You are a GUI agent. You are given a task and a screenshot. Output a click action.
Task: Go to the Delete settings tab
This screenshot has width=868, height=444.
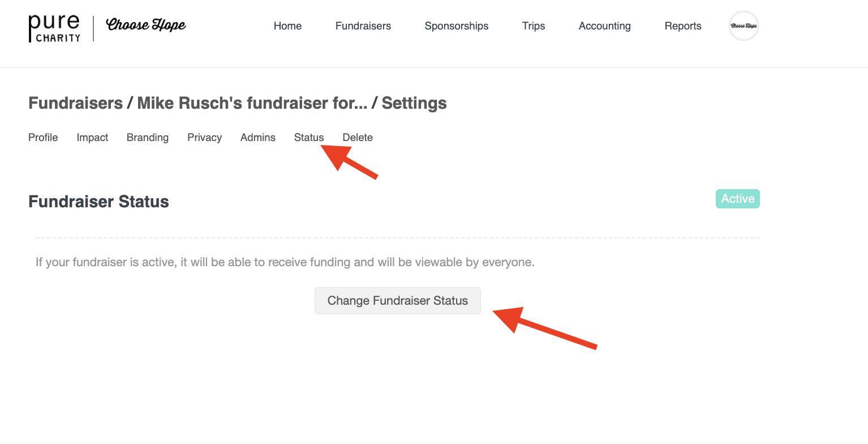(358, 138)
